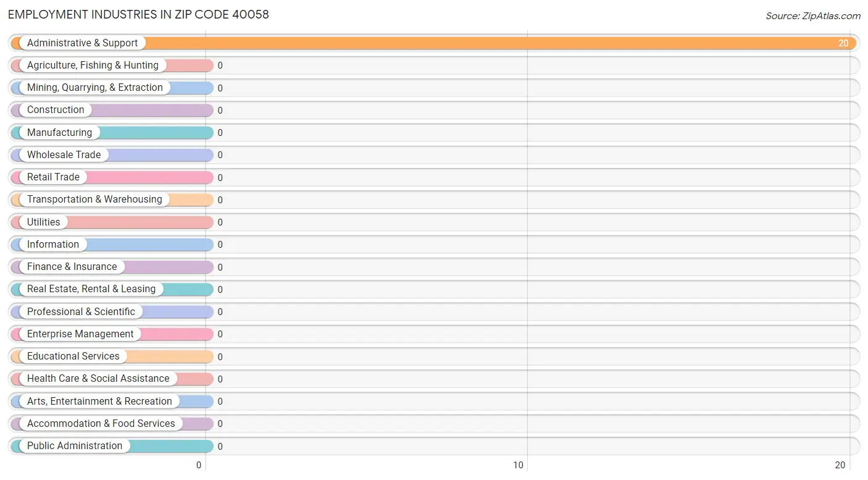
Task: Select the Wholesale Trade label
Action: coord(64,155)
